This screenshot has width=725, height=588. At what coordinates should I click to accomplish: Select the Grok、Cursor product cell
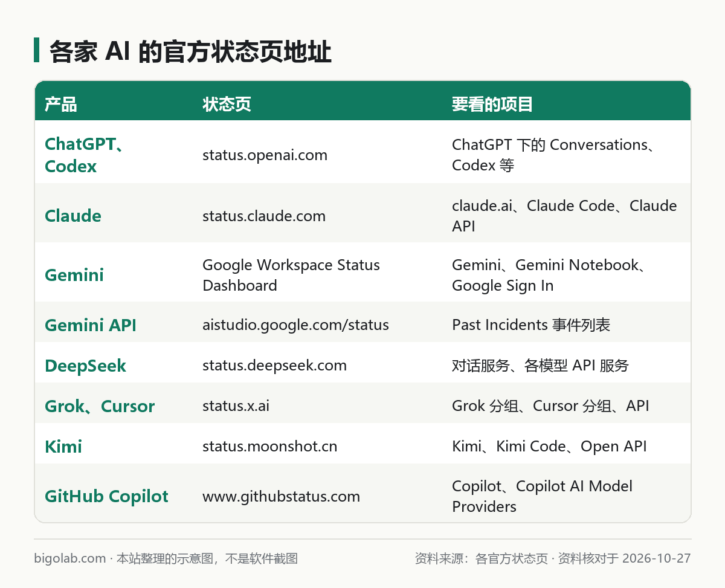pos(100,406)
